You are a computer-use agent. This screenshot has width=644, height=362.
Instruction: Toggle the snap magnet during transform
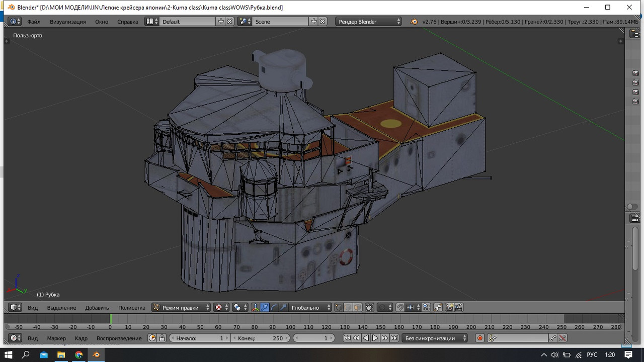tap(400, 307)
